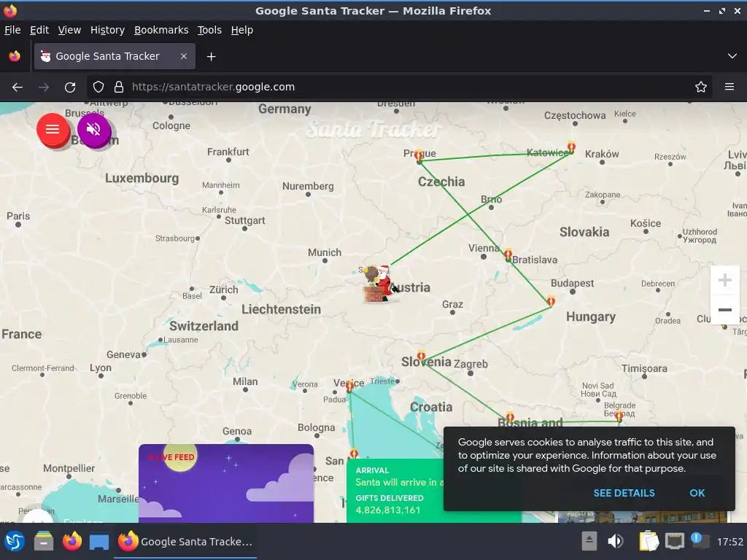Accept cookies with the OK button
This screenshot has width=747, height=560.
click(697, 493)
